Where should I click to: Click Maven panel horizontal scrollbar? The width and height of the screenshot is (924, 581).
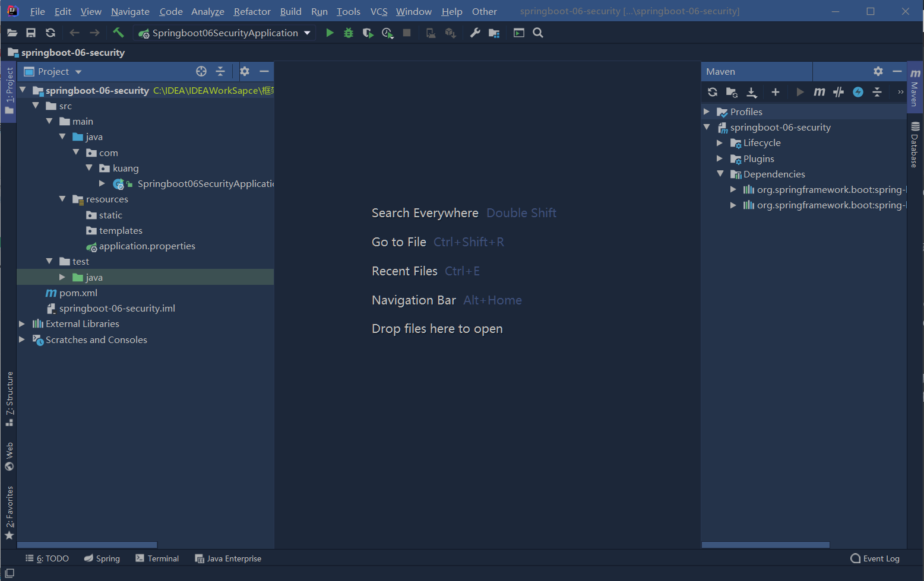pyautogui.click(x=765, y=545)
